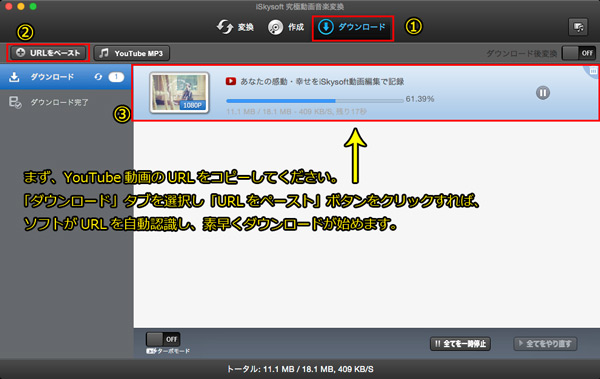Click the green maximize window button

point(33,6)
